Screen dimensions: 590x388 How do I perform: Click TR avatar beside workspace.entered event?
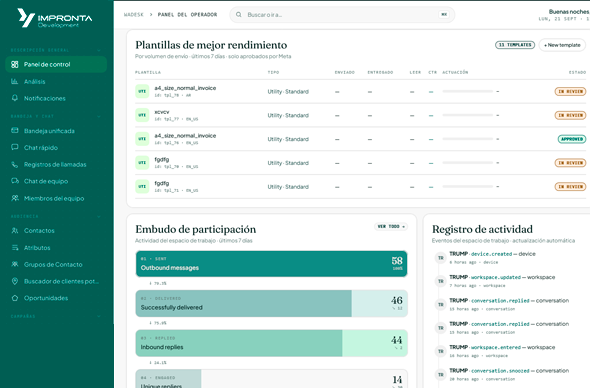point(441,351)
